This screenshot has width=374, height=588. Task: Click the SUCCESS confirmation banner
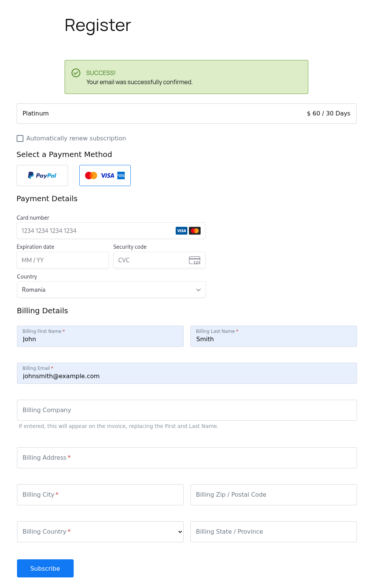tap(186, 77)
